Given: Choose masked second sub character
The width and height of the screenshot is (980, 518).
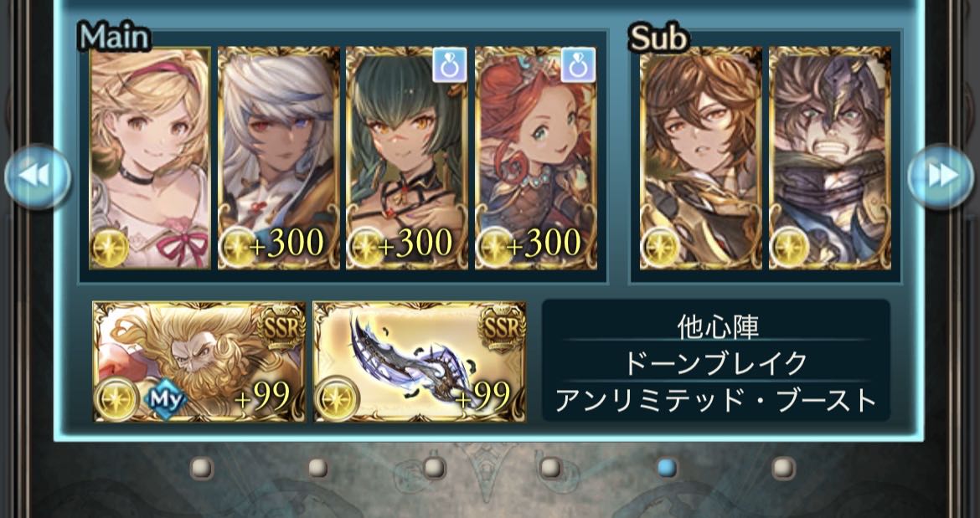Looking at the screenshot, I should click(x=830, y=158).
